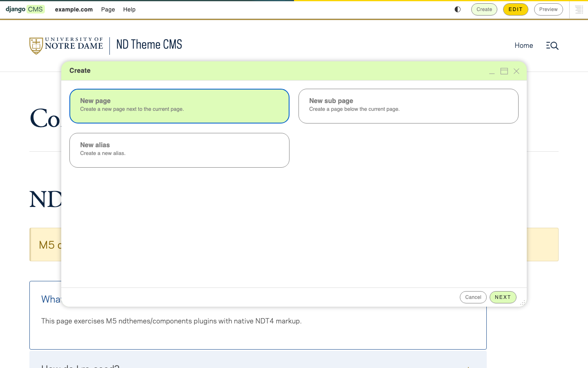Select the New alias option

pyautogui.click(x=179, y=150)
